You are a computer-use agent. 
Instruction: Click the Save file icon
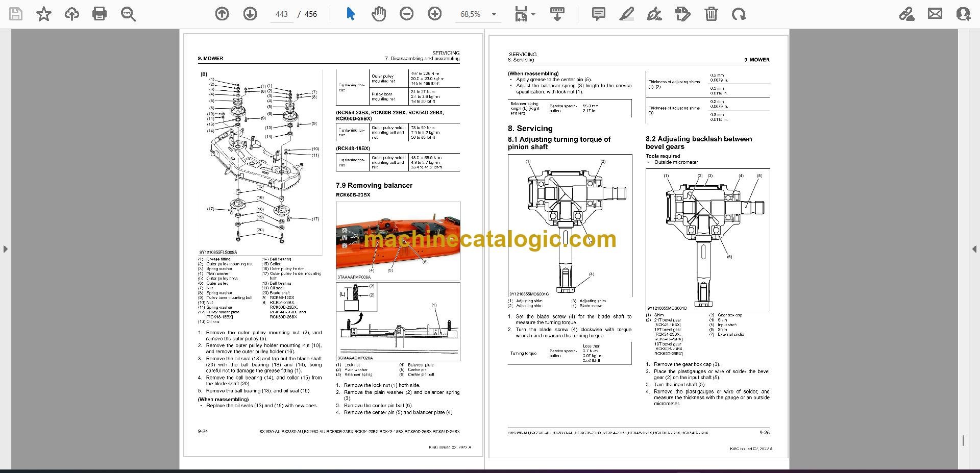click(16, 14)
